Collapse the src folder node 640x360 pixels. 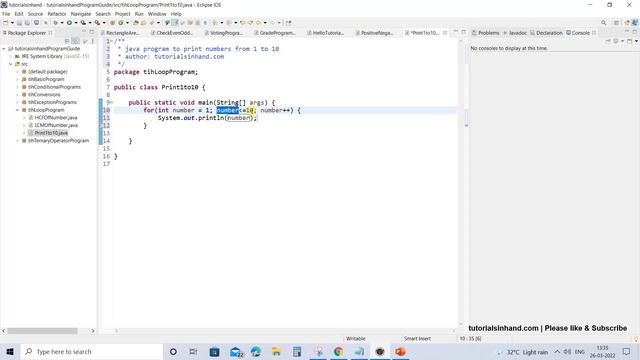[x=11, y=64]
